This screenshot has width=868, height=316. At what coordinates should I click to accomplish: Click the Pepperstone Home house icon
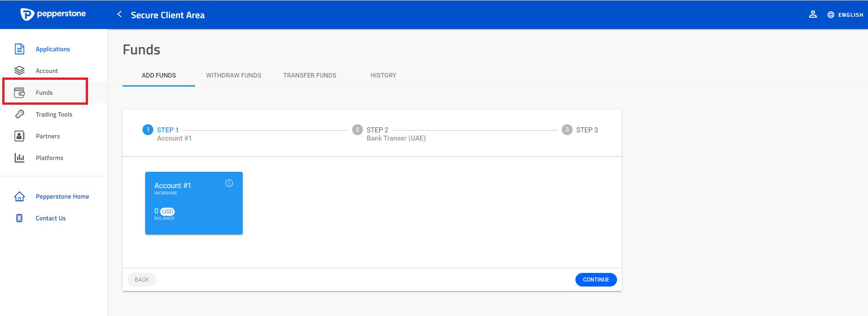[20, 196]
